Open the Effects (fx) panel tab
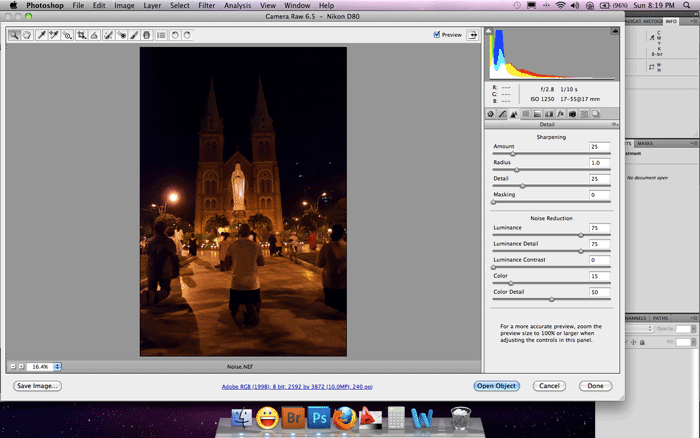Screen dimensions: 700x438 (x=561, y=114)
